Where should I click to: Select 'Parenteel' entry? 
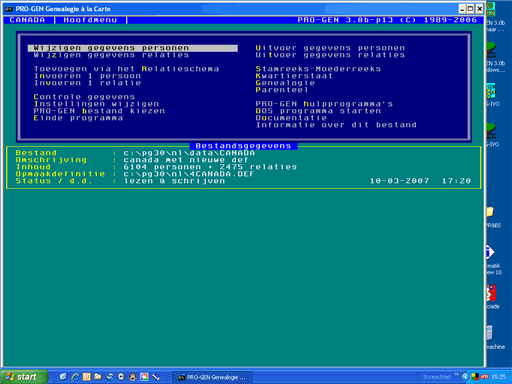click(282, 90)
